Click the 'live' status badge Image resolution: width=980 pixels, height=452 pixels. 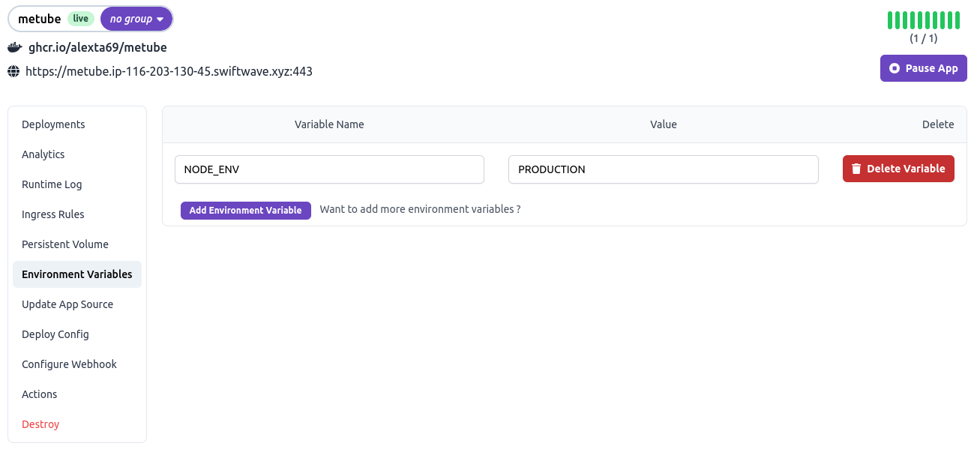click(x=81, y=19)
